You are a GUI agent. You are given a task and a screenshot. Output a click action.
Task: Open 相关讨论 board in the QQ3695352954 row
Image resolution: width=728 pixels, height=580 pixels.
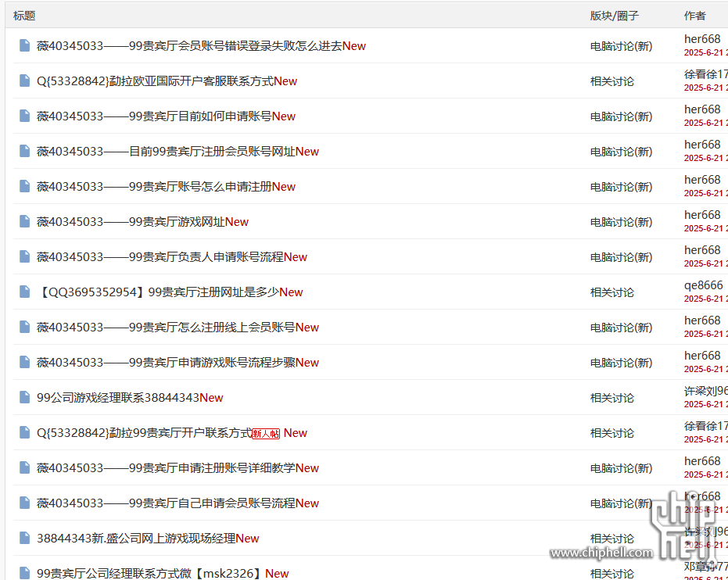point(612,293)
